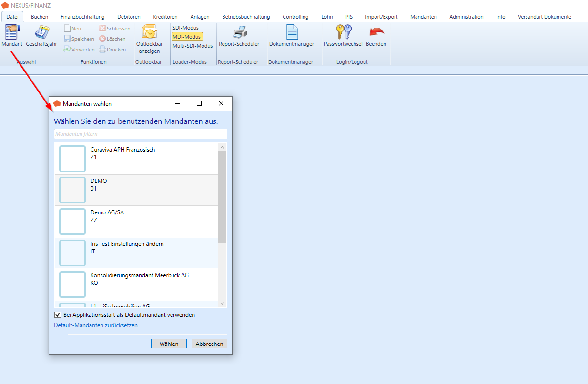
Task: Click the Outlookbar anzeigen icon
Action: pyautogui.click(x=149, y=32)
